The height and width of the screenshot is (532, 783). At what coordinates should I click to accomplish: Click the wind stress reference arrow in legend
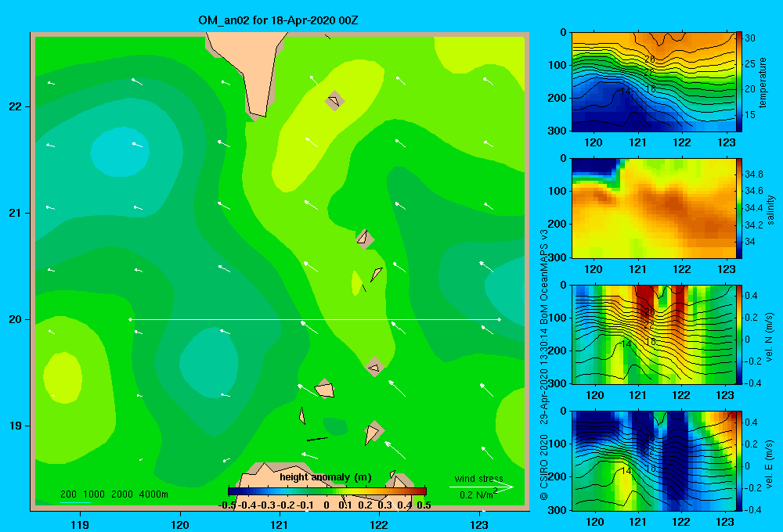pos(482,487)
